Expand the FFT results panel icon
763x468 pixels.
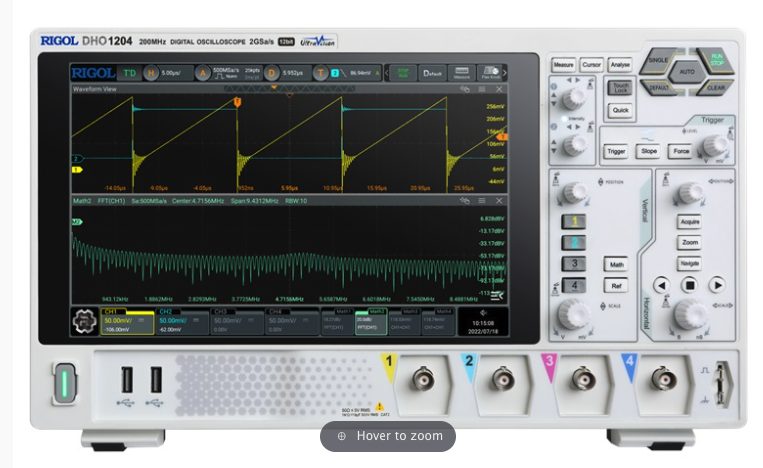click(497, 295)
